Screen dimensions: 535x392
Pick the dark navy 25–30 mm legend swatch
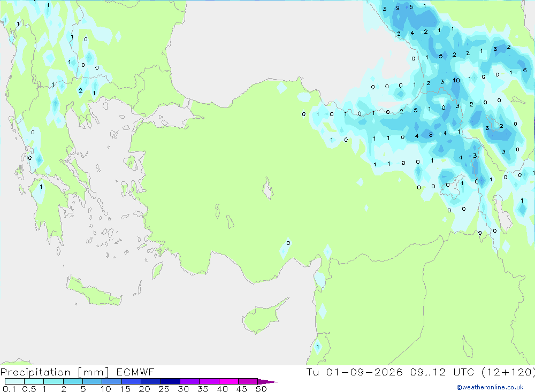click(170, 381)
